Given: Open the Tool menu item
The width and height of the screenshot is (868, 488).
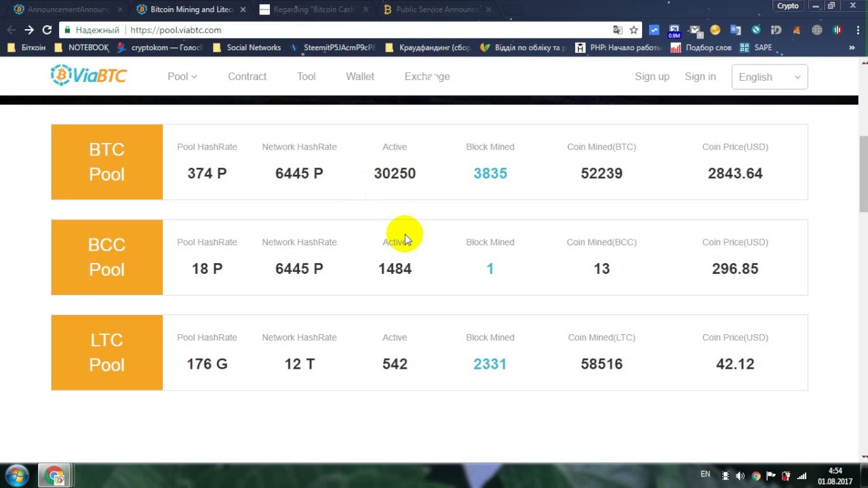Looking at the screenshot, I should 306,77.
